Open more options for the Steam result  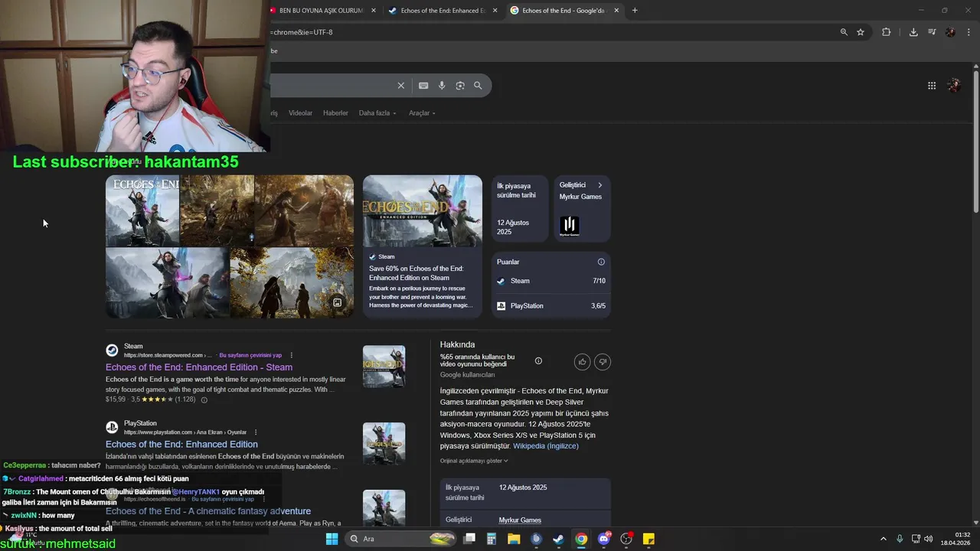pos(292,355)
